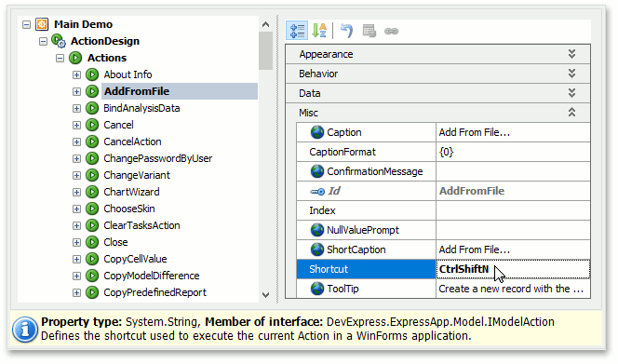Expand the Cancel node
The width and height of the screenshot is (618, 364).
76,126
